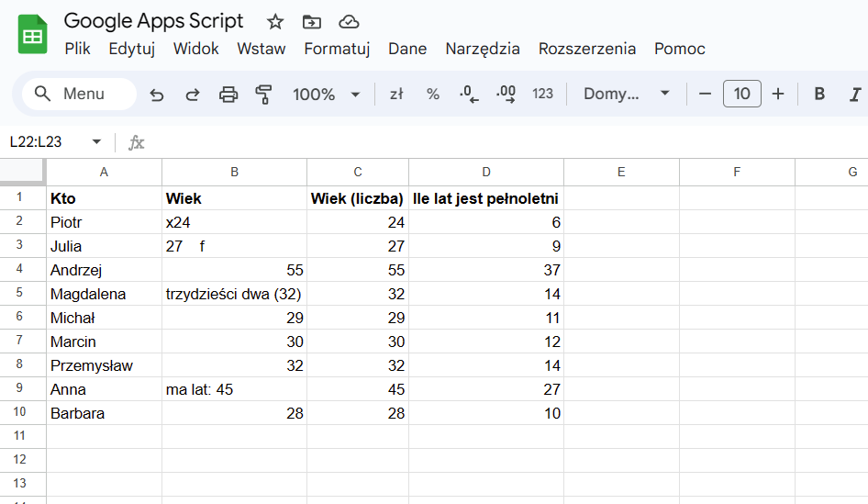Star the Google Apps Script document

(x=275, y=22)
